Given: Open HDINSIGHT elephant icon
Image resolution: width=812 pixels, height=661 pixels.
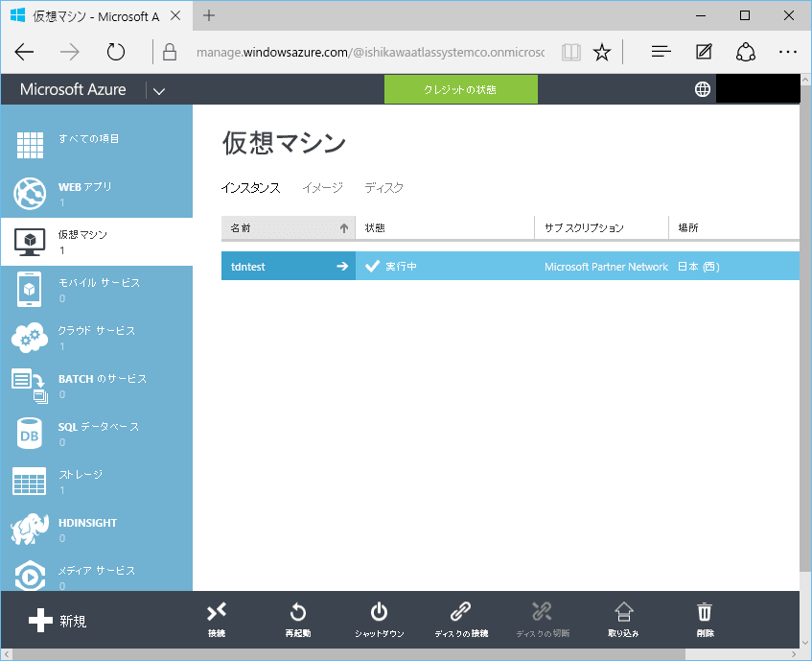Looking at the screenshot, I should coord(30,529).
